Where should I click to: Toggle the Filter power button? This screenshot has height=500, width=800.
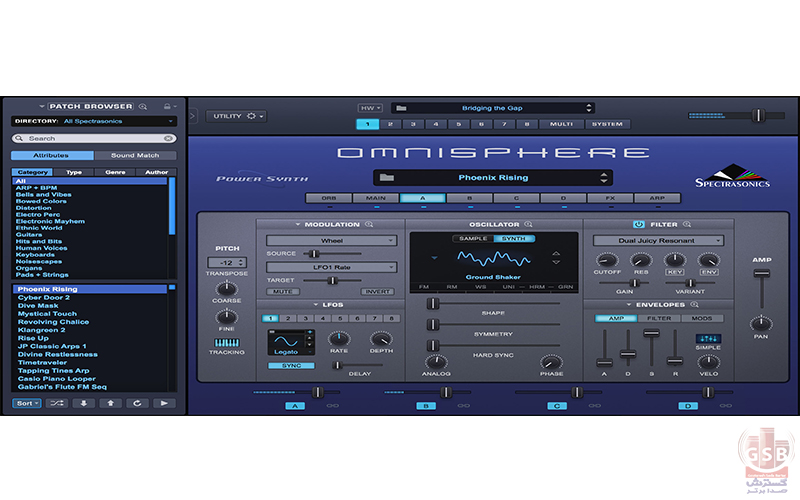[638, 225]
